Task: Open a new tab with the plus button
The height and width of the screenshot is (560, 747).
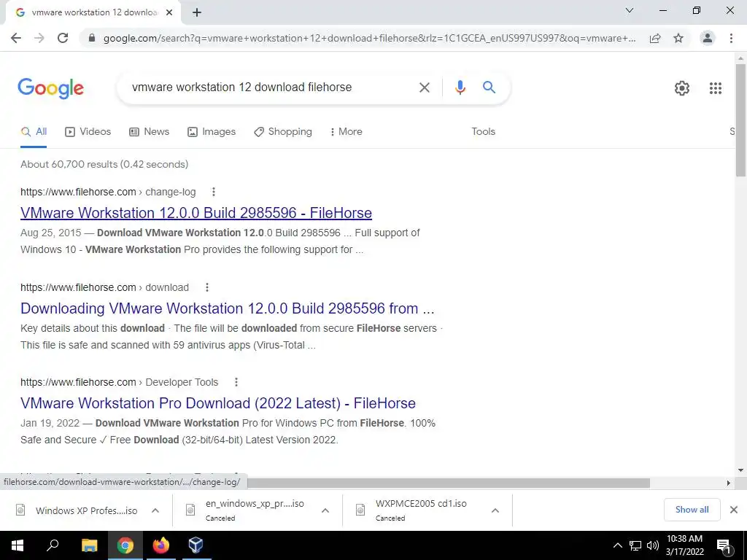Action: (197, 12)
